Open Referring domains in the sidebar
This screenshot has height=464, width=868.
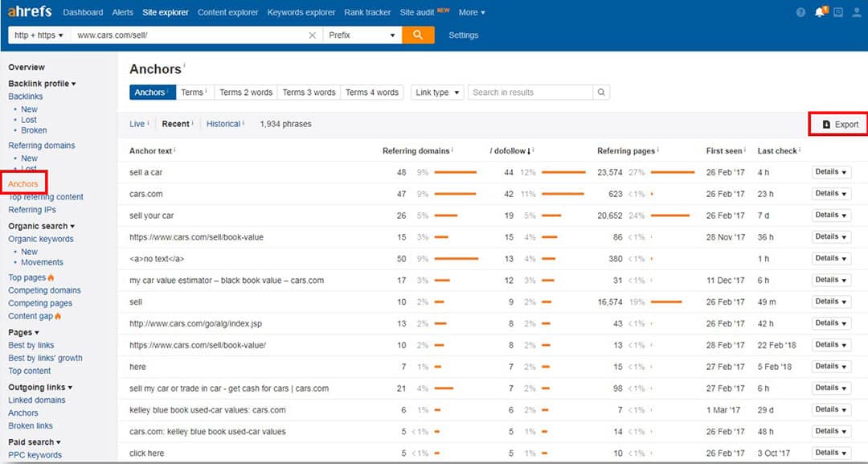(x=42, y=146)
